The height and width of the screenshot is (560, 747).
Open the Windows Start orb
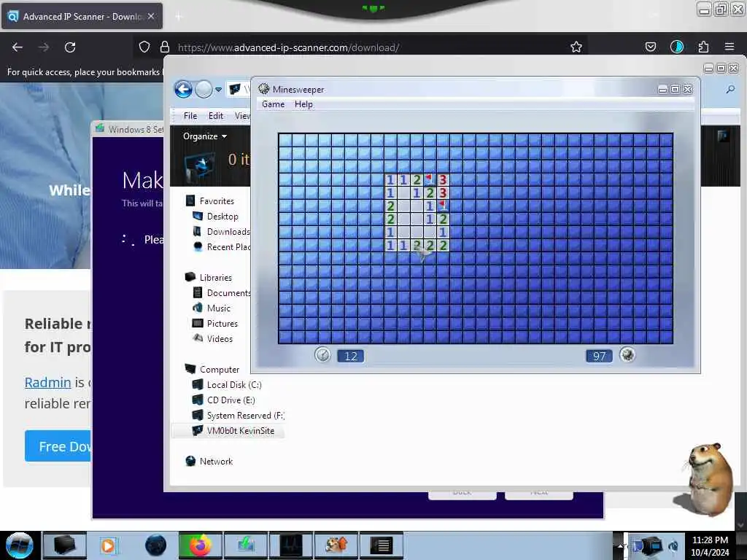coord(19,545)
